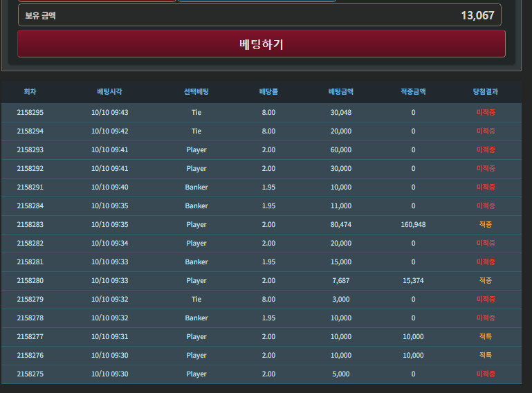Click the winning amount 160,948
The height and width of the screenshot is (393, 532).
pyautogui.click(x=413, y=224)
